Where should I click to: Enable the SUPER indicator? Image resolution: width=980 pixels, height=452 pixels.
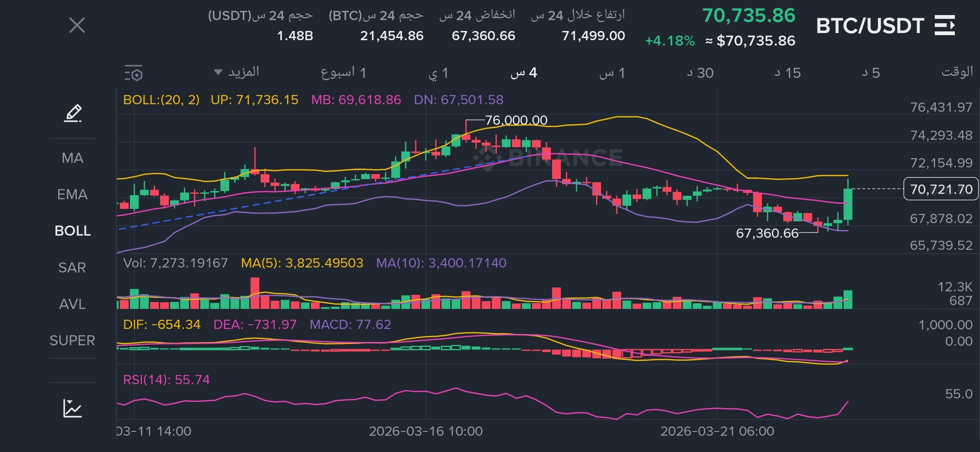(x=72, y=340)
